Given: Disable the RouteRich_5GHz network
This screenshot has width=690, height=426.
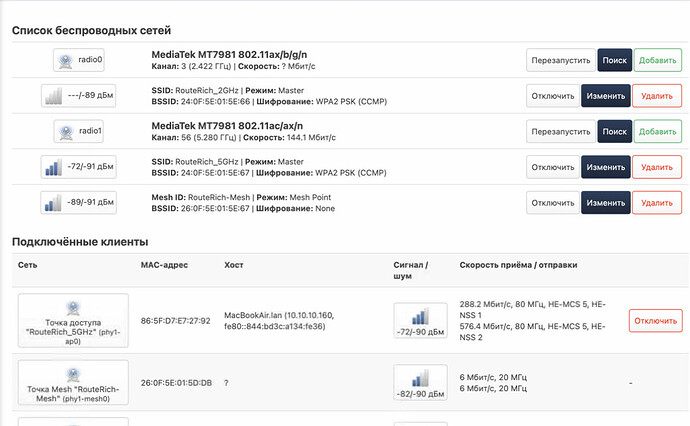Looking at the screenshot, I should pos(553,167).
